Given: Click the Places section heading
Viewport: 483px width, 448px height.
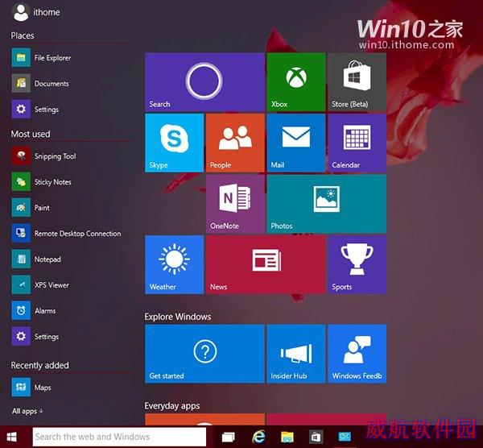Looking at the screenshot, I should (x=23, y=35).
